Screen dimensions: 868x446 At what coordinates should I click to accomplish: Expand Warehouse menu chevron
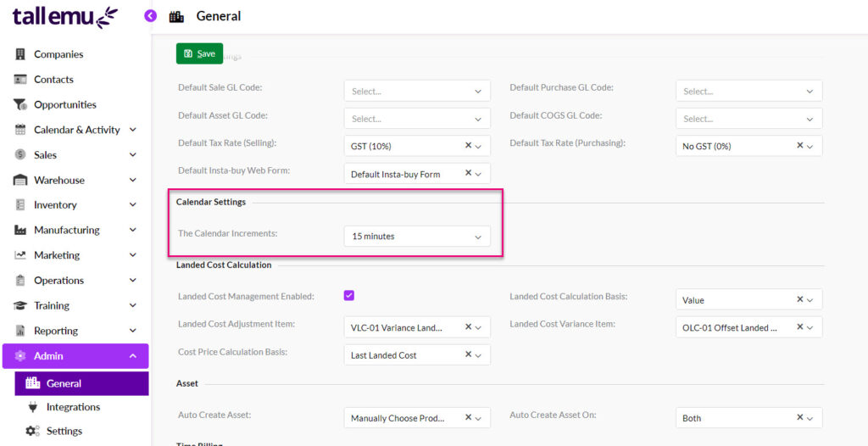click(x=133, y=180)
